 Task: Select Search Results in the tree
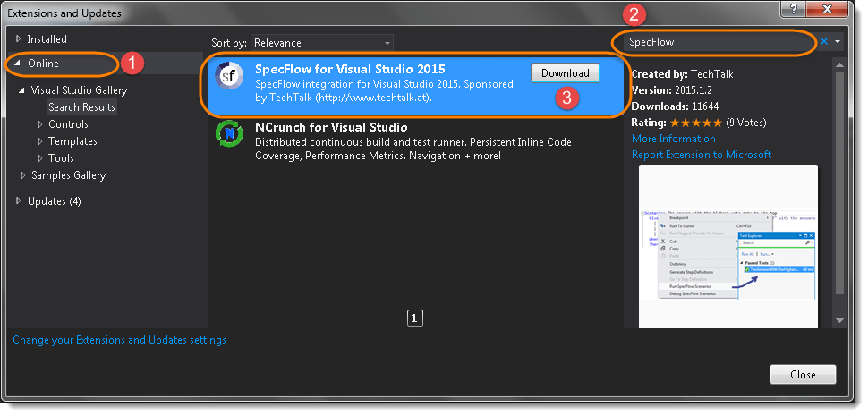[x=82, y=107]
